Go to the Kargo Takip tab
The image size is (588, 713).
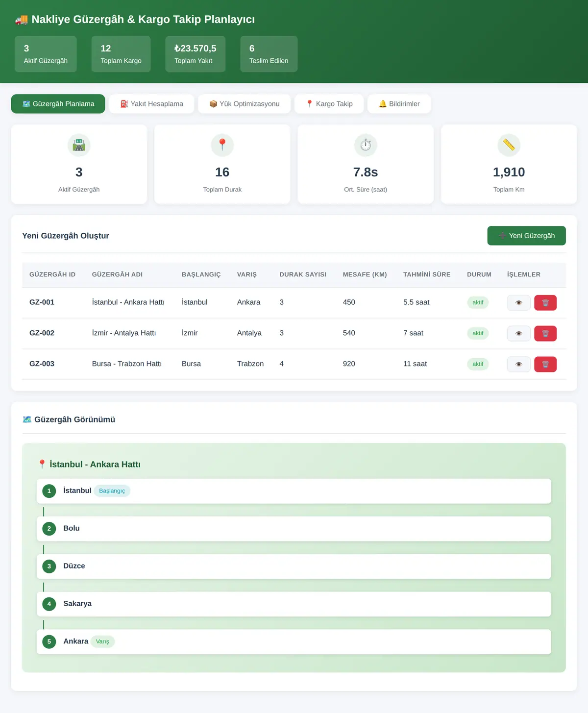tap(329, 104)
